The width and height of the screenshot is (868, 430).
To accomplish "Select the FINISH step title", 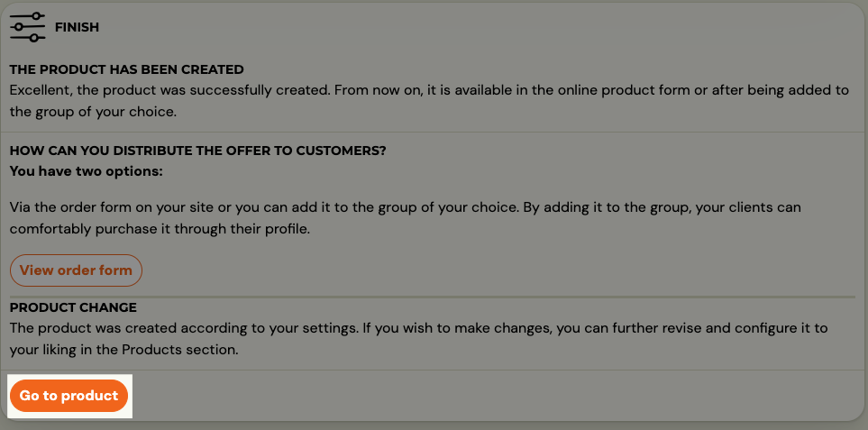I will 77,27.
